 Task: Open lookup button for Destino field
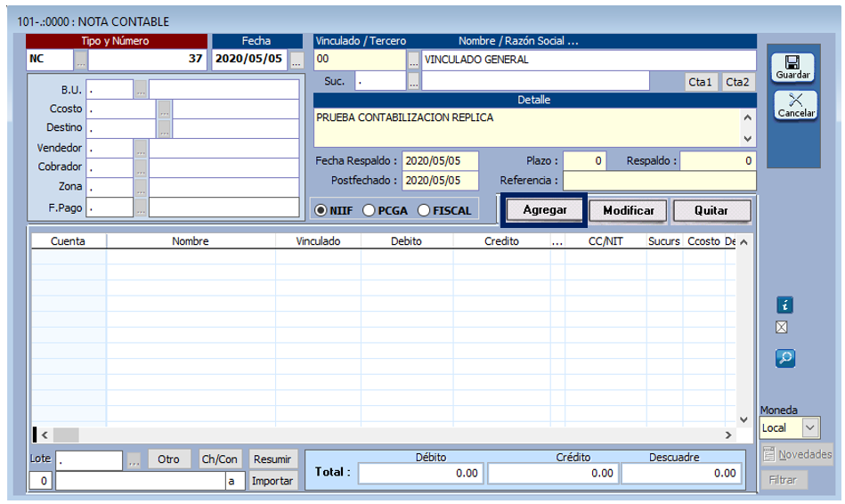[165, 128]
